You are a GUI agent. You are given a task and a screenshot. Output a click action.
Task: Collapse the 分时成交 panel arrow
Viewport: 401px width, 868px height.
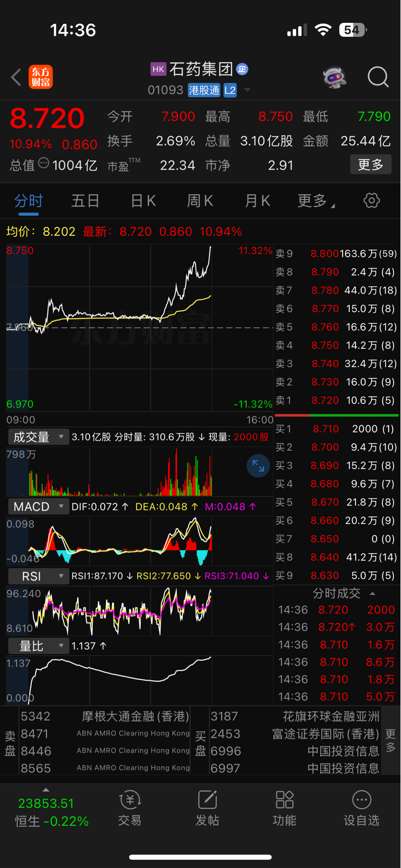(372, 593)
